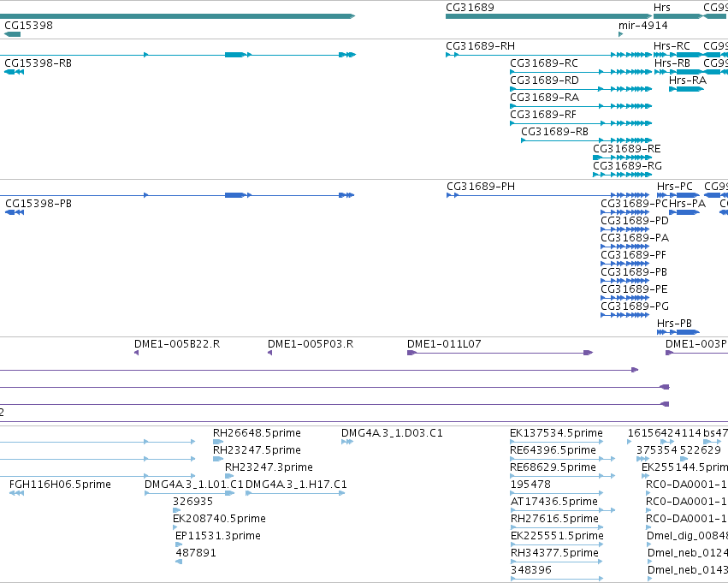Select the Hrs-PA protein label
The height and width of the screenshot is (583, 728).
[x=687, y=204]
